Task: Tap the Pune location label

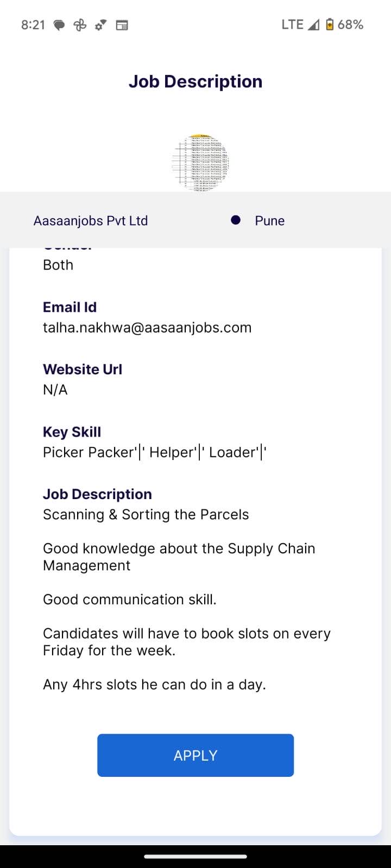Action: click(269, 221)
